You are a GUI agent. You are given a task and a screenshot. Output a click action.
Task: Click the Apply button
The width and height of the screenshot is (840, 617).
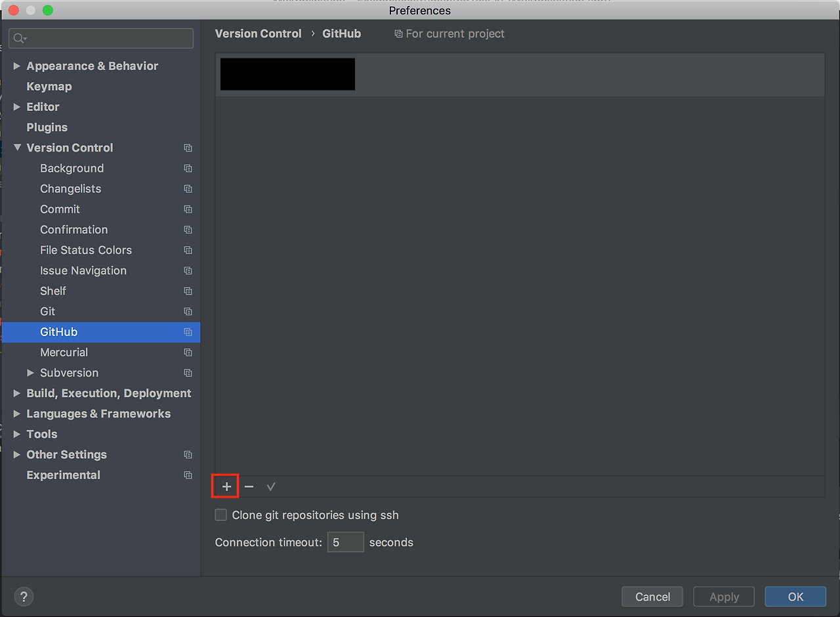[724, 597]
